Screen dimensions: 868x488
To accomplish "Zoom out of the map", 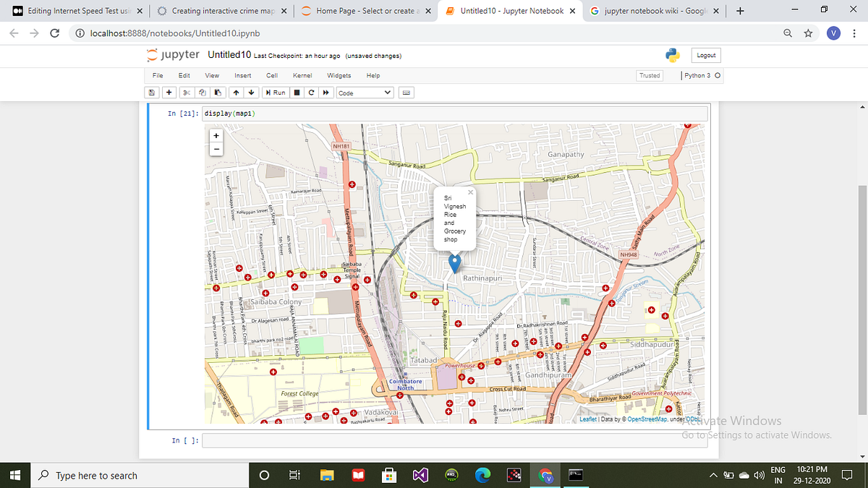I will pyautogui.click(x=216, y=149).
